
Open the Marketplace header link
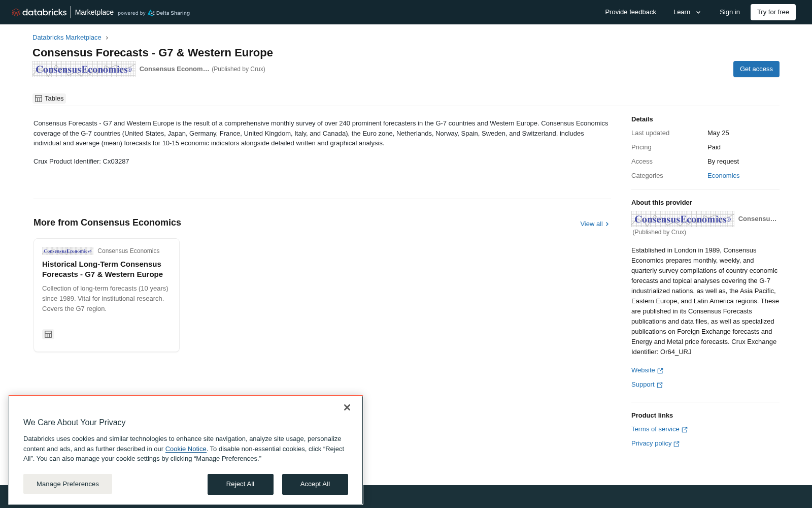[x=94, y=12]
